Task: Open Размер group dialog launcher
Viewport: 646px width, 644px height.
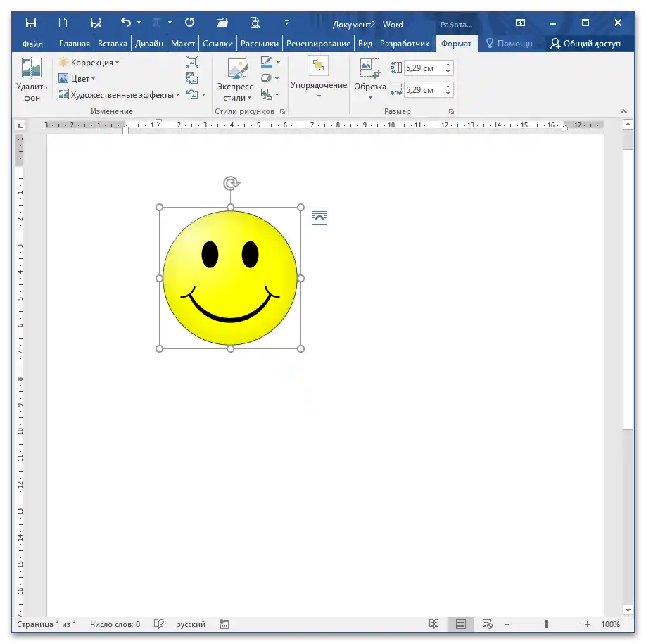Action: coord(451,112)
